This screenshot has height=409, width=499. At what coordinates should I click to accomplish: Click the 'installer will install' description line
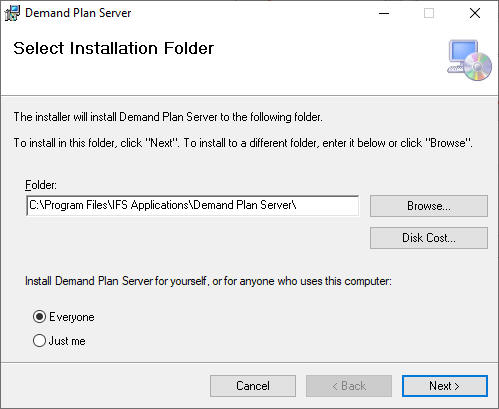pos(168,117)
